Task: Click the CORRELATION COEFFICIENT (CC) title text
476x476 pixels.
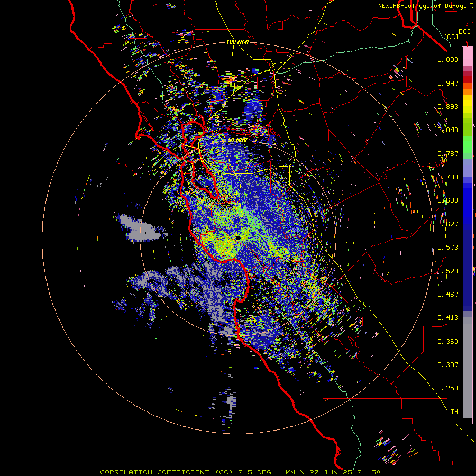Action: [167, 472]
